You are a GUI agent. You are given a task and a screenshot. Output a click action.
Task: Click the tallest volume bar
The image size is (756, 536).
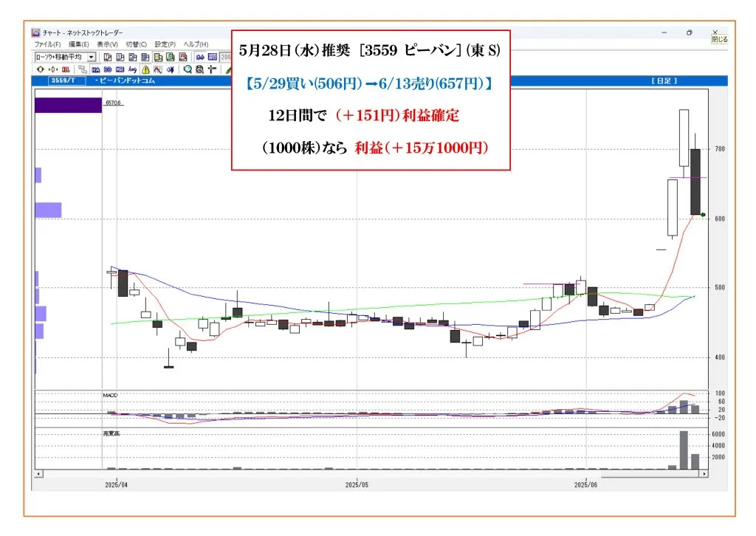point(684,450)
